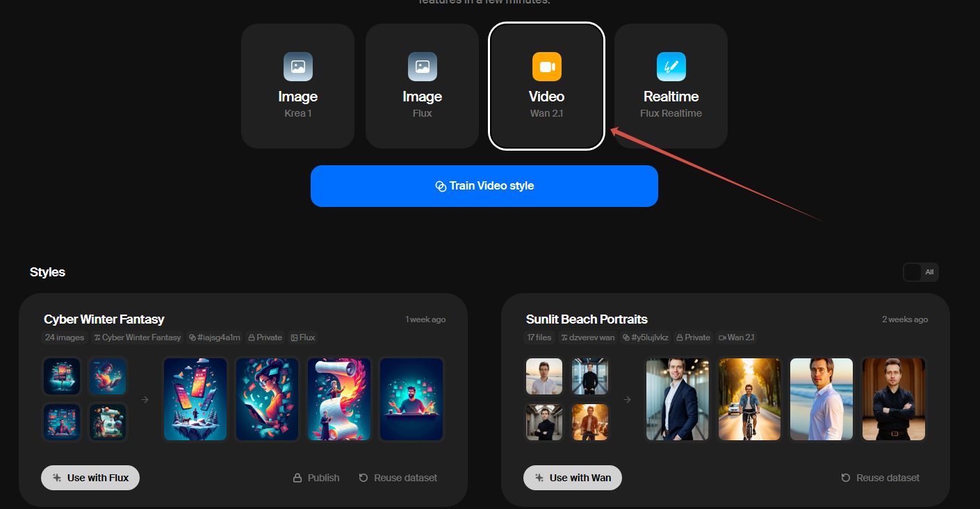Reuse dataset of Sunlit Beach Portraits

880,478
